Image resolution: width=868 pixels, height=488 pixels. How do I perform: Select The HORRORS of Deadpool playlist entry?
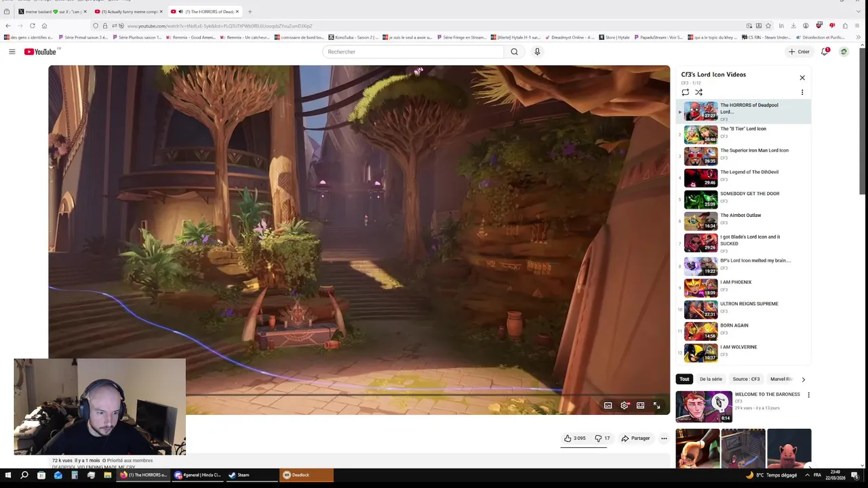pyautogui.click(x=744, y=111)
